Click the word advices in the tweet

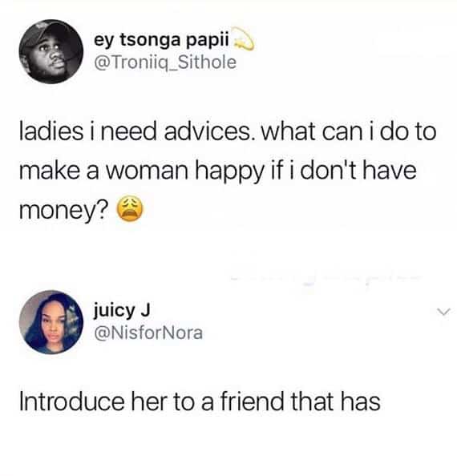208,132
